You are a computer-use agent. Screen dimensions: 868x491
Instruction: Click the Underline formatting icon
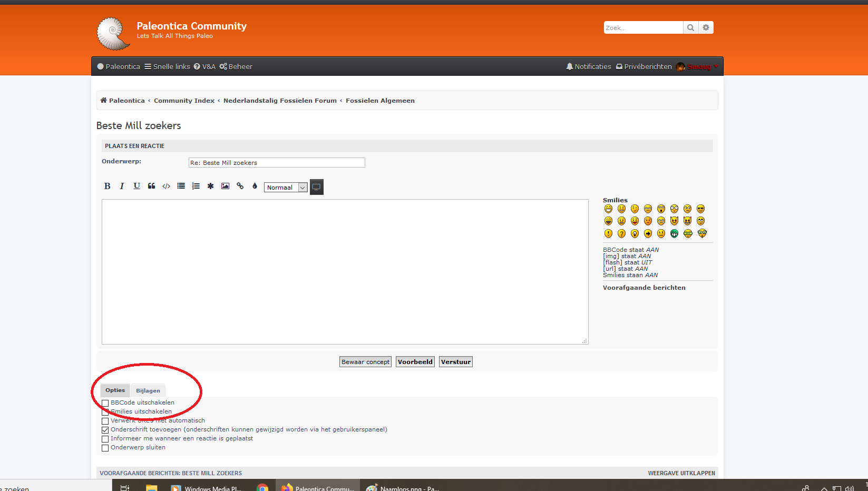coord(136,186)
